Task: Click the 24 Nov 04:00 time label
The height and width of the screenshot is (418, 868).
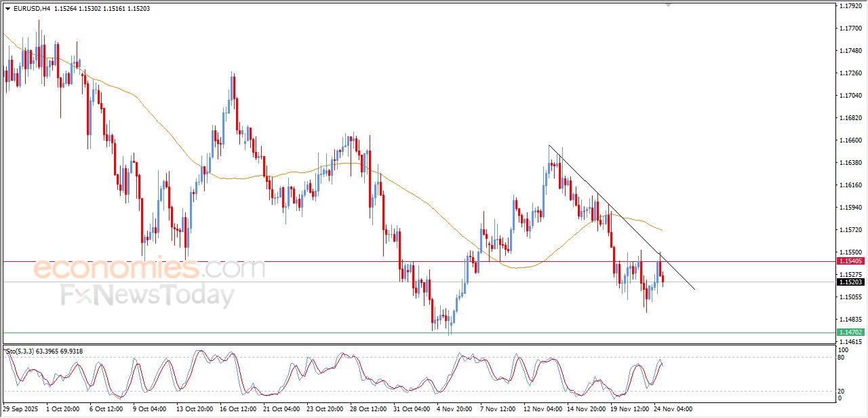Action: point(673,410)
